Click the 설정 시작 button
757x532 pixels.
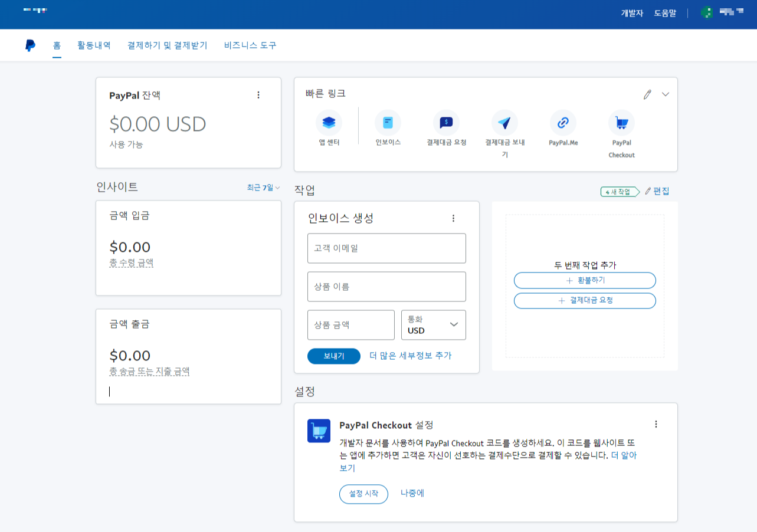363,494
